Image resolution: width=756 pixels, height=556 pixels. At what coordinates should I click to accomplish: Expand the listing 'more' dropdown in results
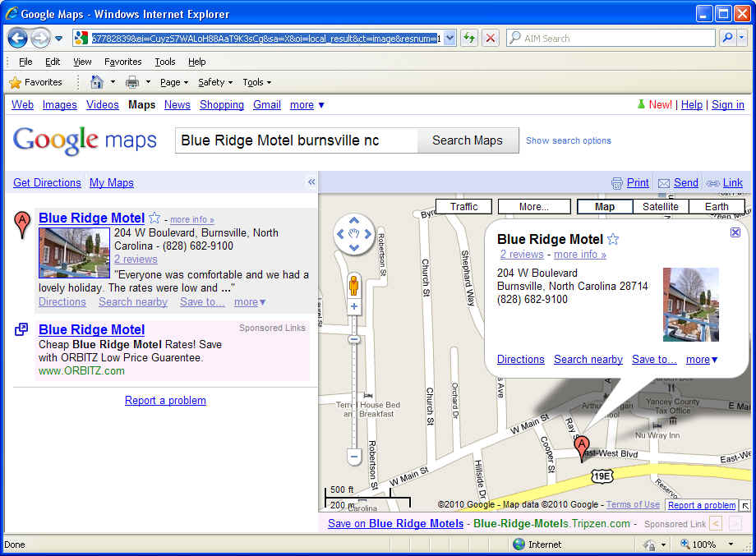250,302
